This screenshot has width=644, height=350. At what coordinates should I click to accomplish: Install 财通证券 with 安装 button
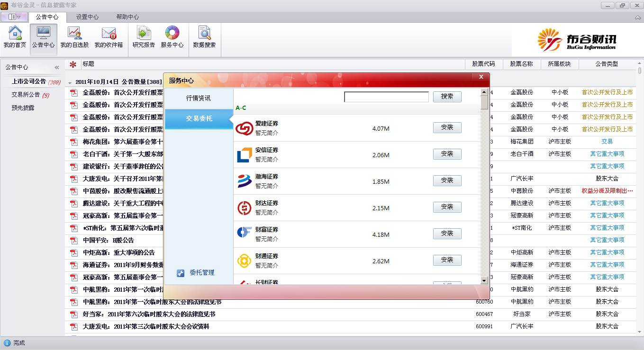tap(447, 260)
